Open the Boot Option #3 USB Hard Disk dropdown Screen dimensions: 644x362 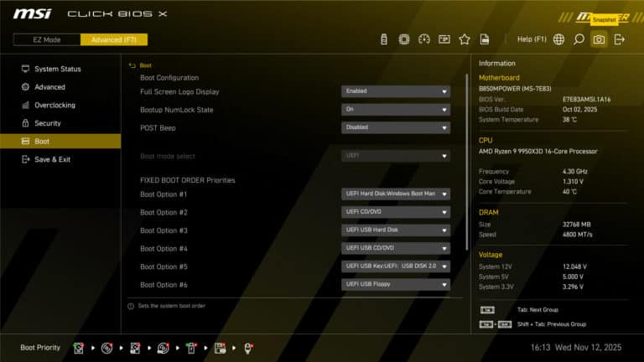396,230
